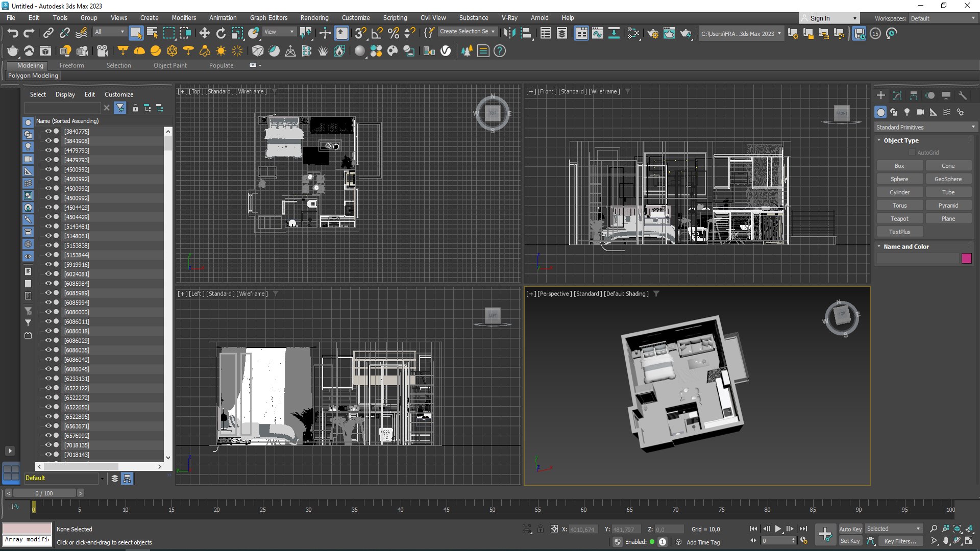Viewport: 980px width, 551px height.
Task: Click the Maximize Viewport toggle icon
Action: tap(969, 541)
